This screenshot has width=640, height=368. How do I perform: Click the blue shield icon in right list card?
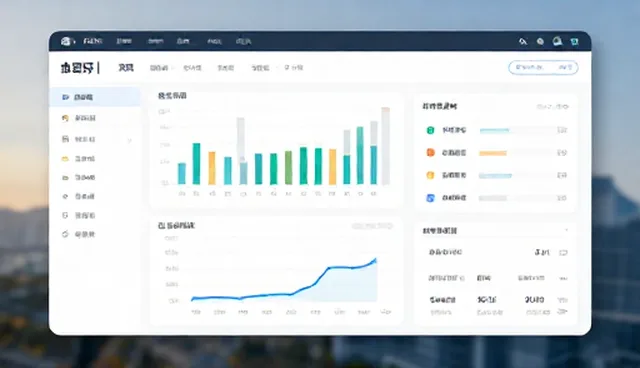coord(430,198)
